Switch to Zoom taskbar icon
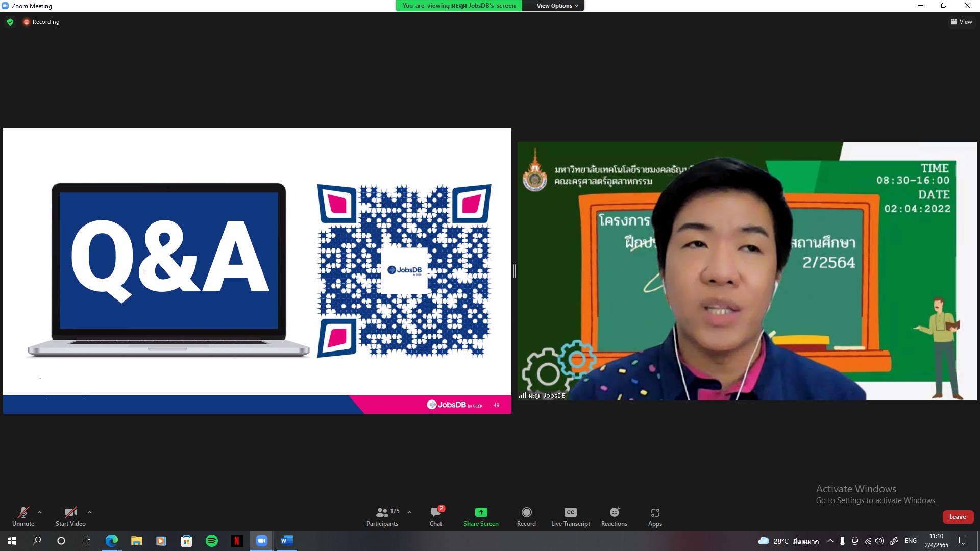 pos(261,541)
